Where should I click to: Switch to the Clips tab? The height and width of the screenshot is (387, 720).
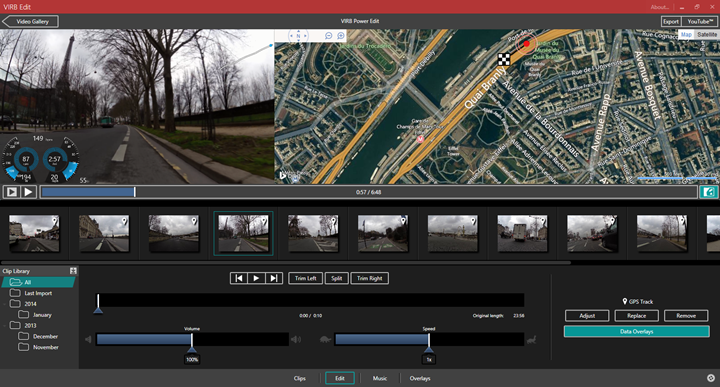299,378
